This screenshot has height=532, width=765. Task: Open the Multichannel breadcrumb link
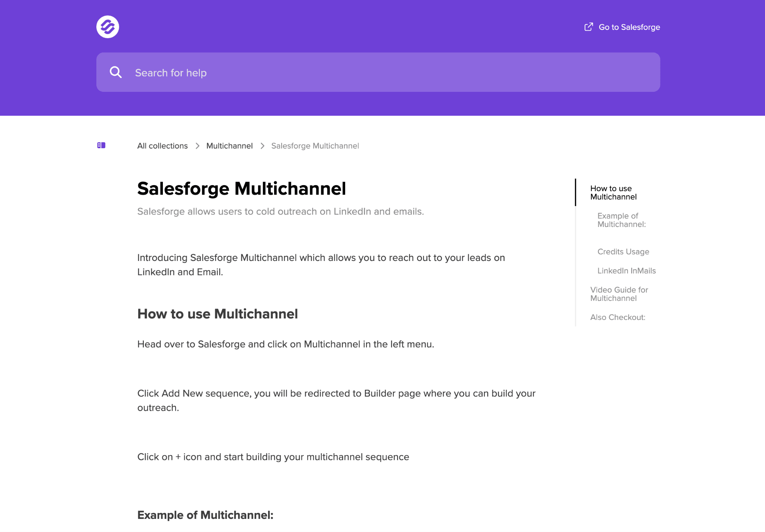tap(229, 146)
